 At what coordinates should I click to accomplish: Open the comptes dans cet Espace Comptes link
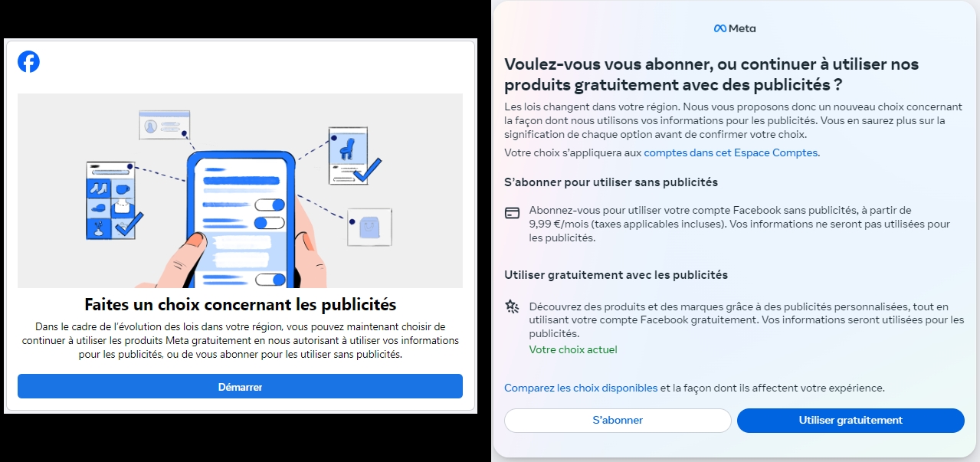pos(731,152)
